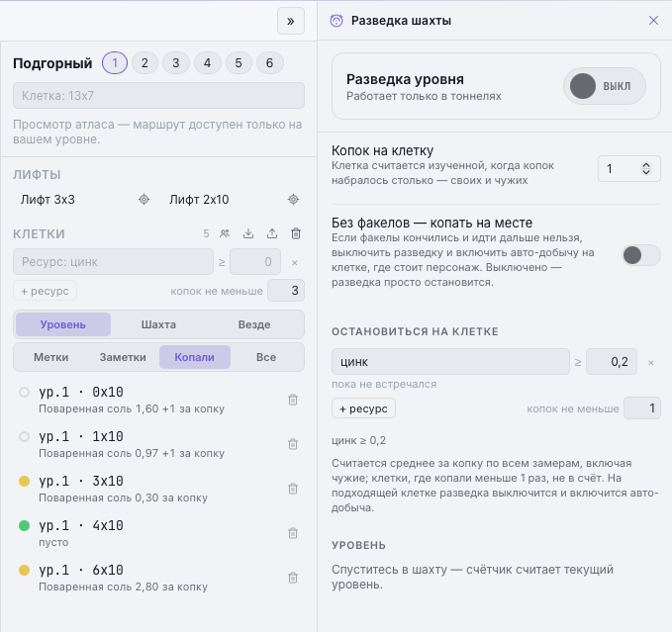Focus the Копок на клетку number field
Viewport: 672px width, 632px height.
tap(628, 169)
